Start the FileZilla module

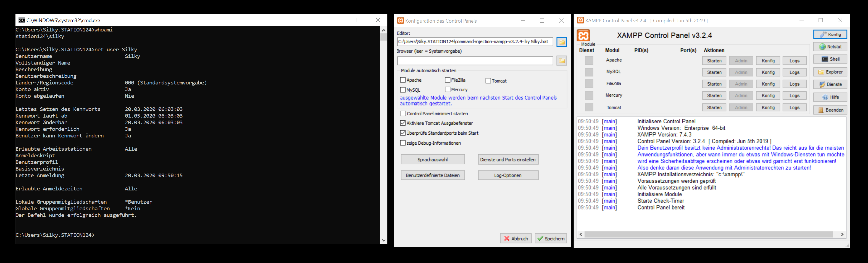tap(714, 84)
